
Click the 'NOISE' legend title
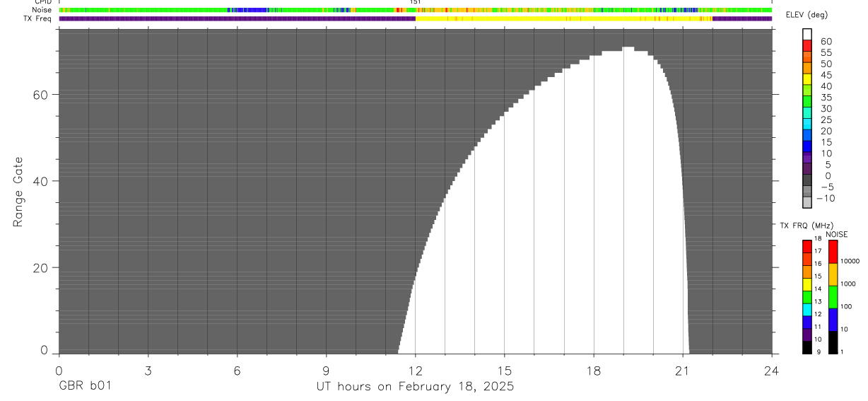[x=837, y=234]
